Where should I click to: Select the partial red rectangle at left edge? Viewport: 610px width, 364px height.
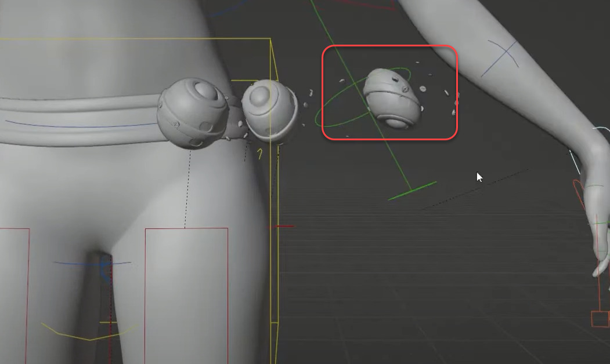[x=28, y=290]
